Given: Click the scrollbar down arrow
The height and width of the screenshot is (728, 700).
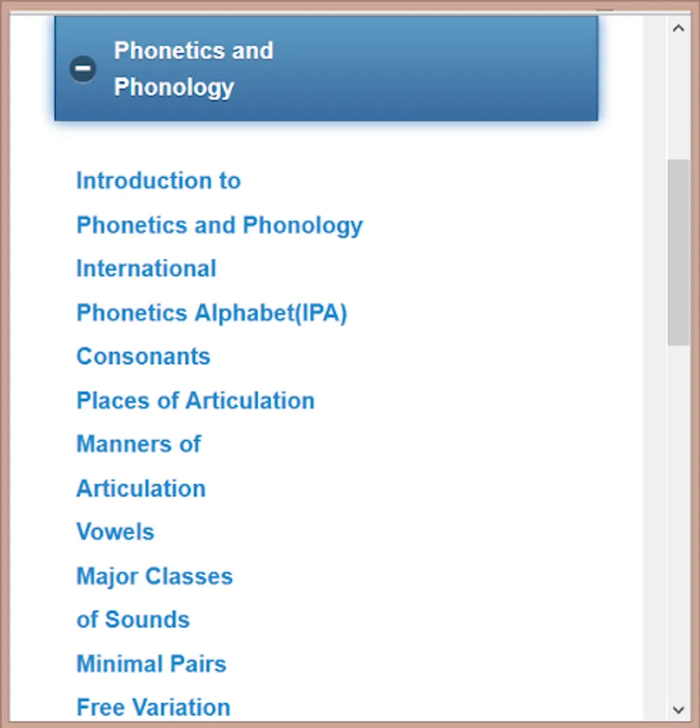Looking at the screenshot, I should tap(678, 710).
